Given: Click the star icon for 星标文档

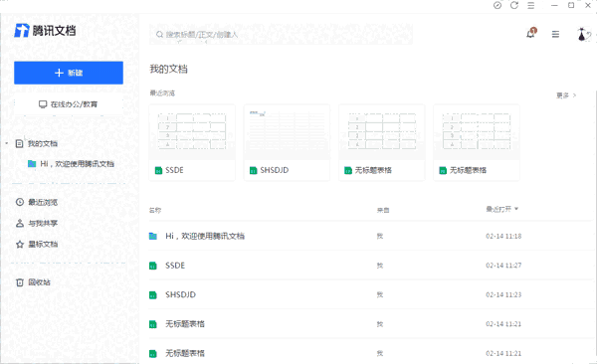Looking at the screenshot, I should (20, 244).
